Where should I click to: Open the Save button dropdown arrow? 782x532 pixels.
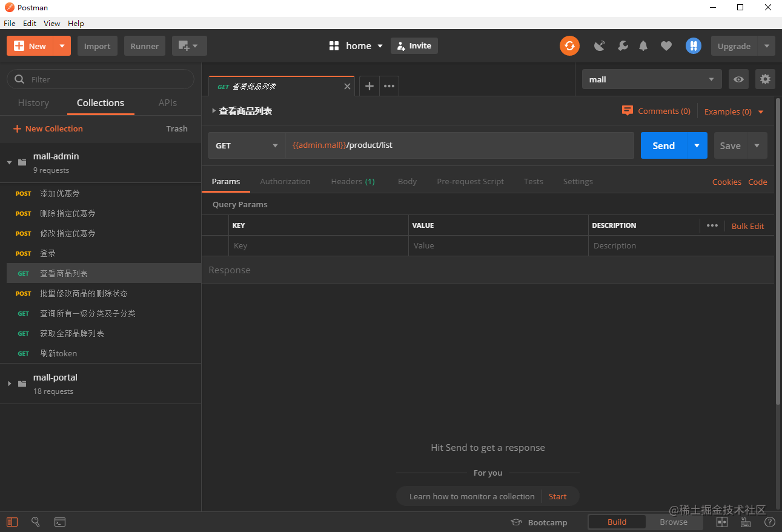pos(757,145)
